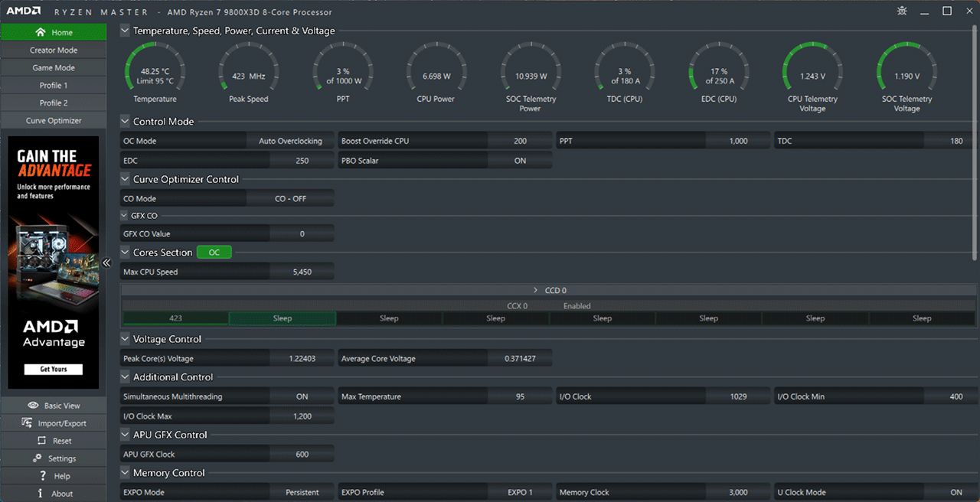Click the Basic View eye icon
The width and height of the screenshot is (980, 502).
pyautogui.click(x=33, y=406)
